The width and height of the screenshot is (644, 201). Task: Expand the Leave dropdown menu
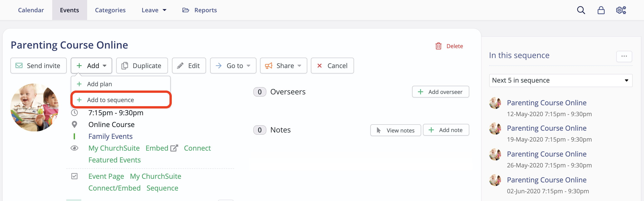[x=154, y=10]
